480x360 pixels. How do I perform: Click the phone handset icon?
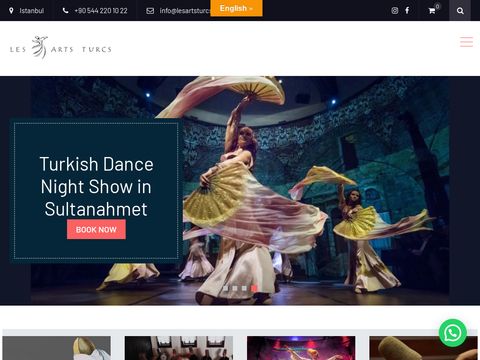point(66,11)
